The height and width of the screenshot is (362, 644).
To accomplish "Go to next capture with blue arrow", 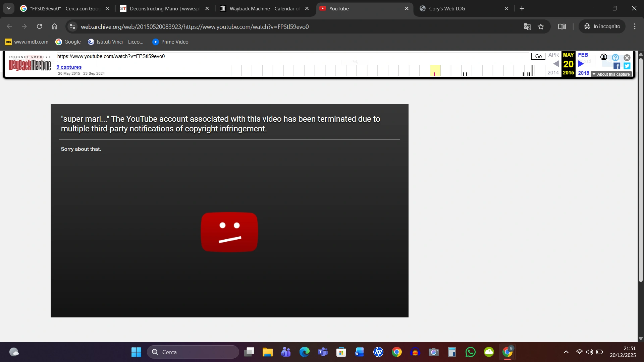I will pos(581,64).
